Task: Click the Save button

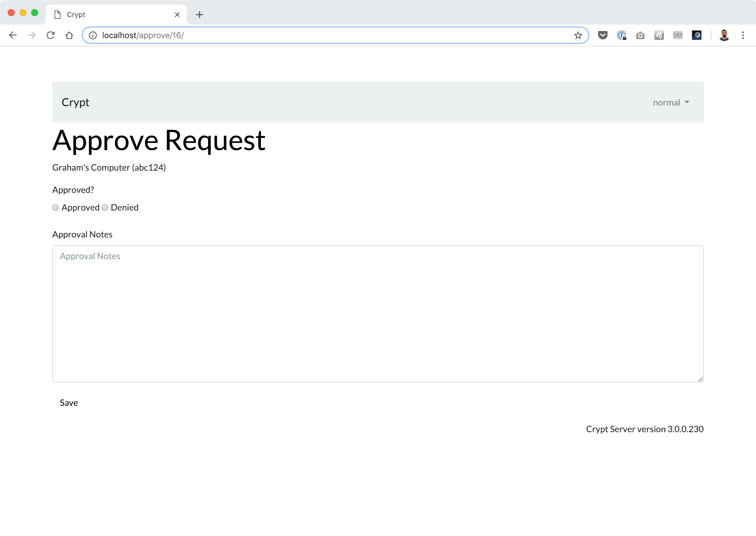Action: [69, 403]
